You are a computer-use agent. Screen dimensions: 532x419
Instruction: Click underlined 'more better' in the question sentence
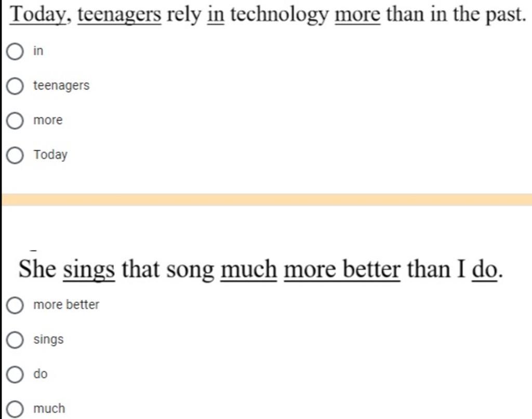tap(342, 269)
